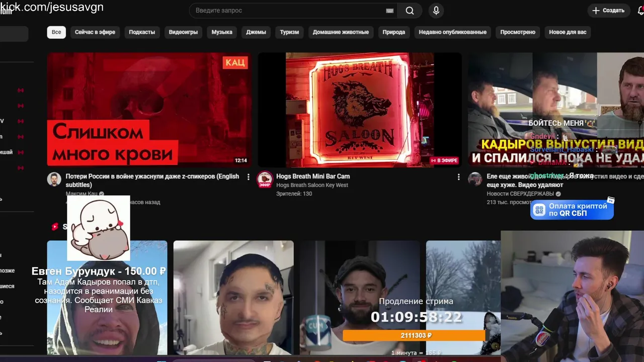This screenshot has width=644, height=362.
Task: Open Hogs Breath Saloon channel avatar
Action: tap(265, 179)
